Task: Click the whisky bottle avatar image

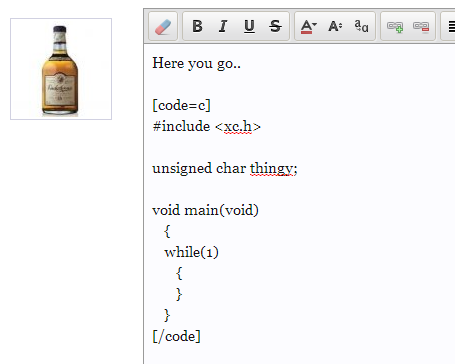Action: coord(61,69)
